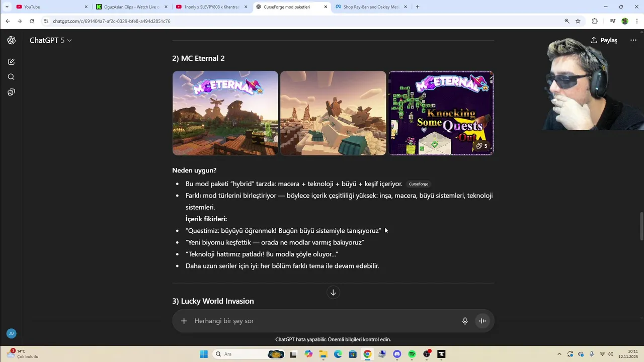
Task: Go back in browser history
Action: point(8,21)
